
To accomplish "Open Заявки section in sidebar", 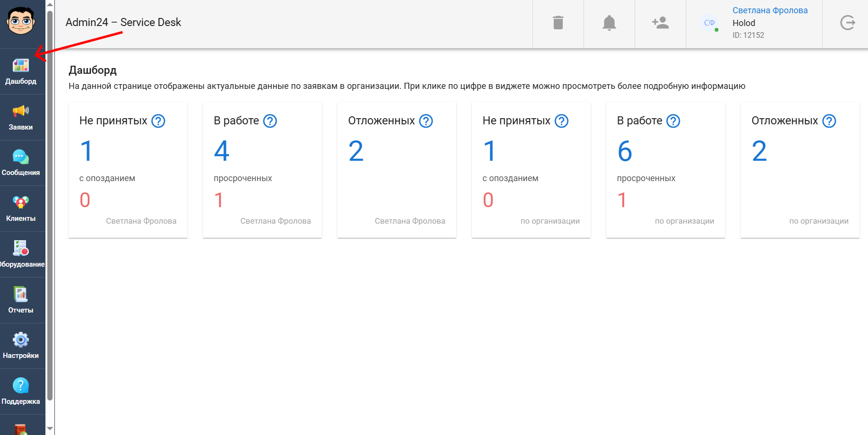I will pos(21,117).
